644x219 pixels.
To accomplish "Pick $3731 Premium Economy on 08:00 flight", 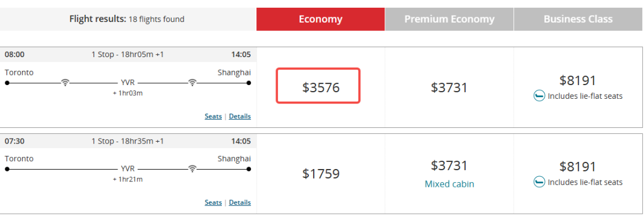I will click(x=450, y=87).
